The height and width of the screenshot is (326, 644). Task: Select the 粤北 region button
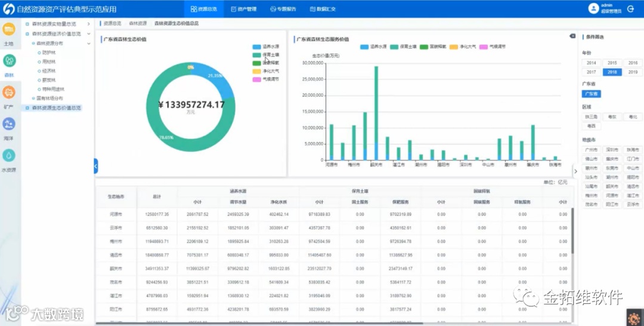pos(633,117)
